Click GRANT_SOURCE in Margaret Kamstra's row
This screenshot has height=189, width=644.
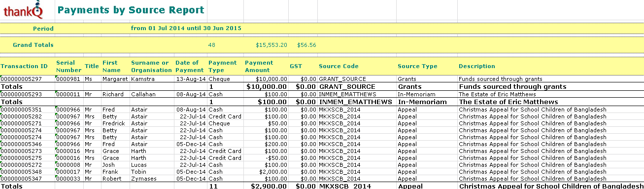342,79
